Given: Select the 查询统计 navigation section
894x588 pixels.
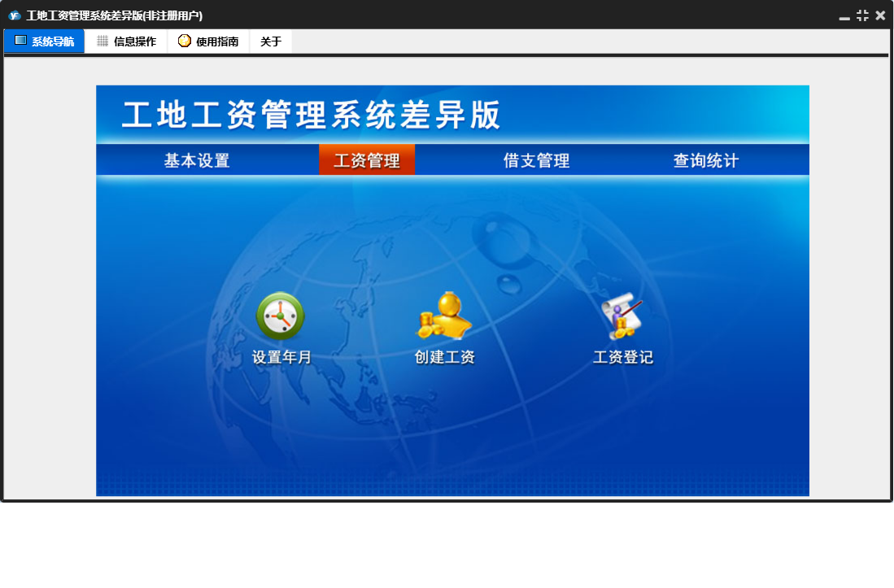Looking at the screenshot, I should pos(706,160).
